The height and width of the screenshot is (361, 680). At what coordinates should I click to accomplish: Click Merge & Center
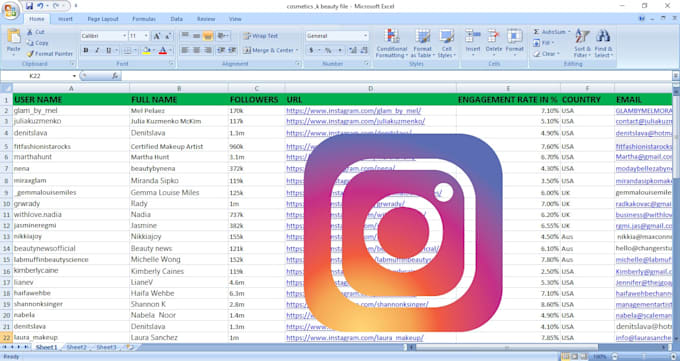click(x=267, y=50)
